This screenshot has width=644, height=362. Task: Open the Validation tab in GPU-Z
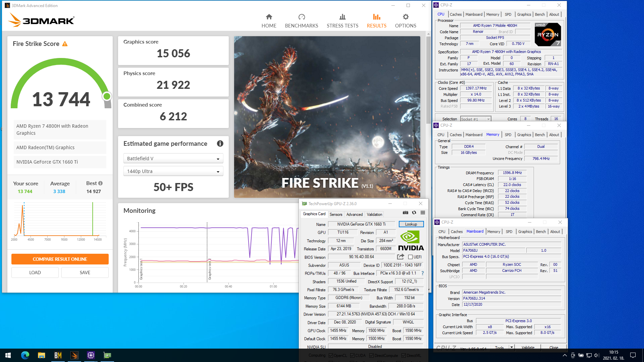coord(374,215)
